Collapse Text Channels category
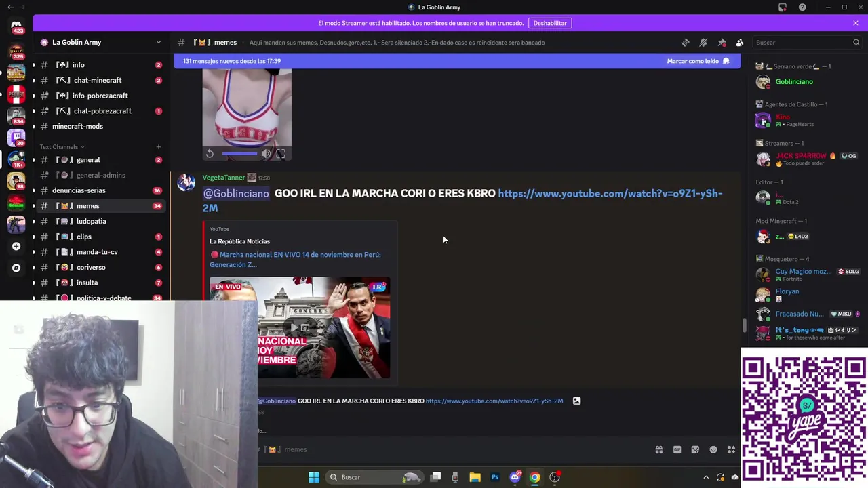Viewport: 868px width, 488px height. (62, 147)
